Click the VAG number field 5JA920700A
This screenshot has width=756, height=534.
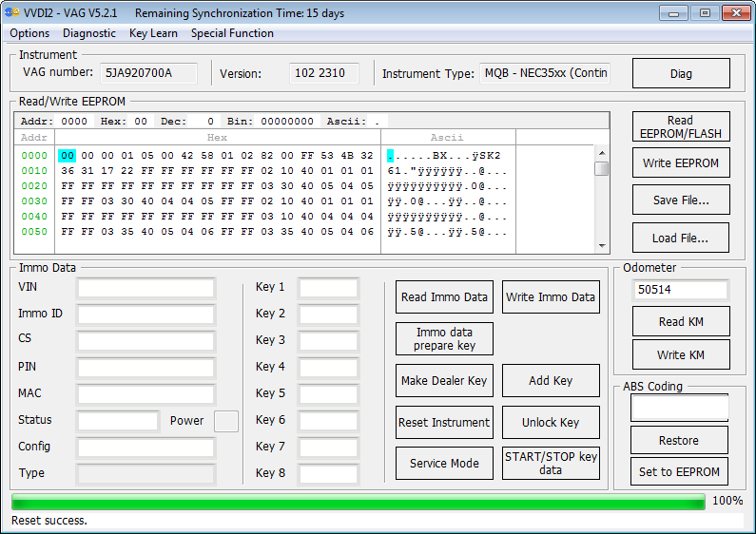pyautogui.click(x=148, y=73)
